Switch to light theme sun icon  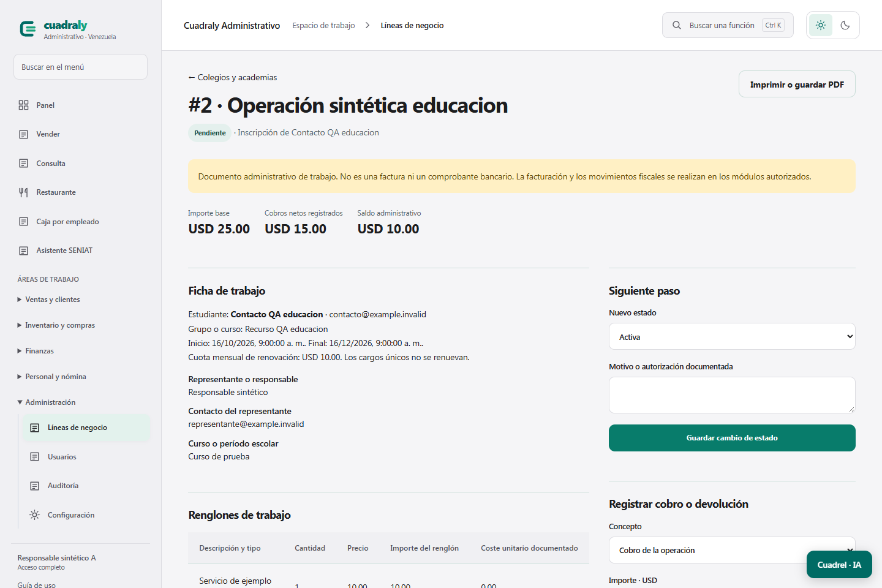(x=821, y=25)
